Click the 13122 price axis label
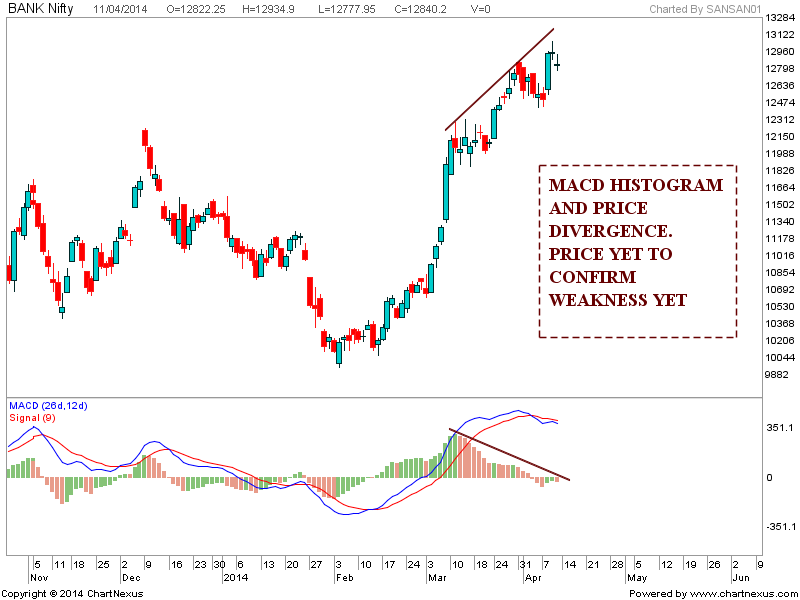Screen dimensions: 800x600 780,35
